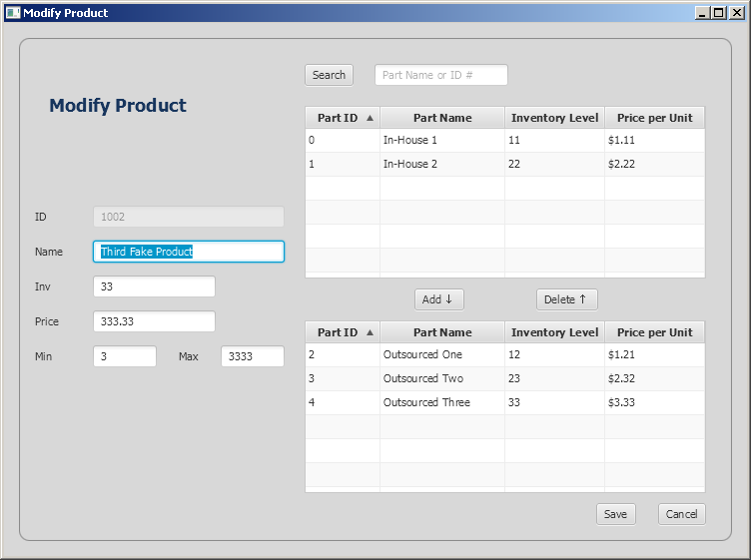Toggle sort arrow on top table Part ID
The width and height of the screenshot is (751, 560).
click(x=371, y=118)
